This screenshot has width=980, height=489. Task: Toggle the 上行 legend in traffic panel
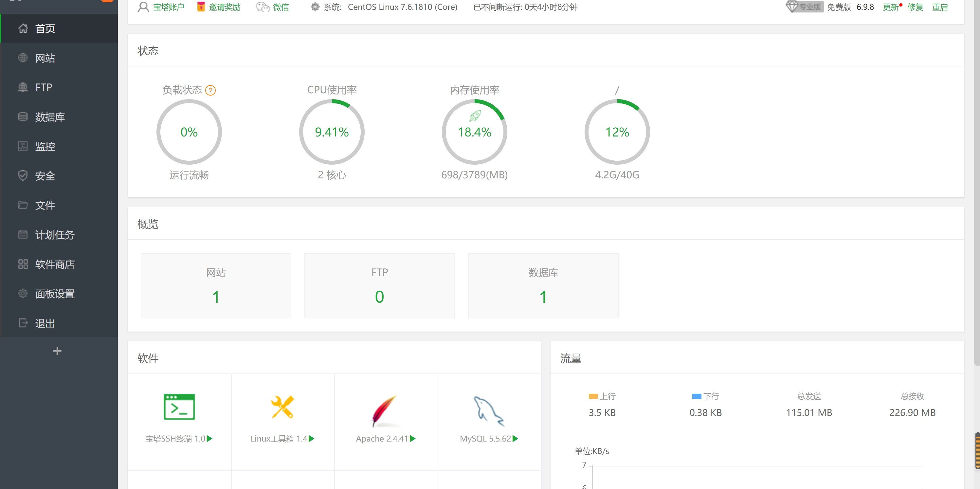click(x=593, y=396)
